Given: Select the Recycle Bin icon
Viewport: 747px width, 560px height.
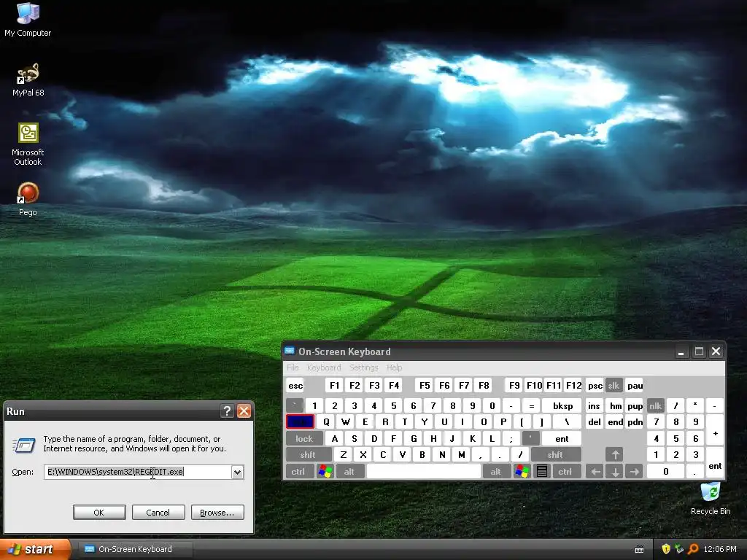Looking at the screenshot, I should 711,499.
